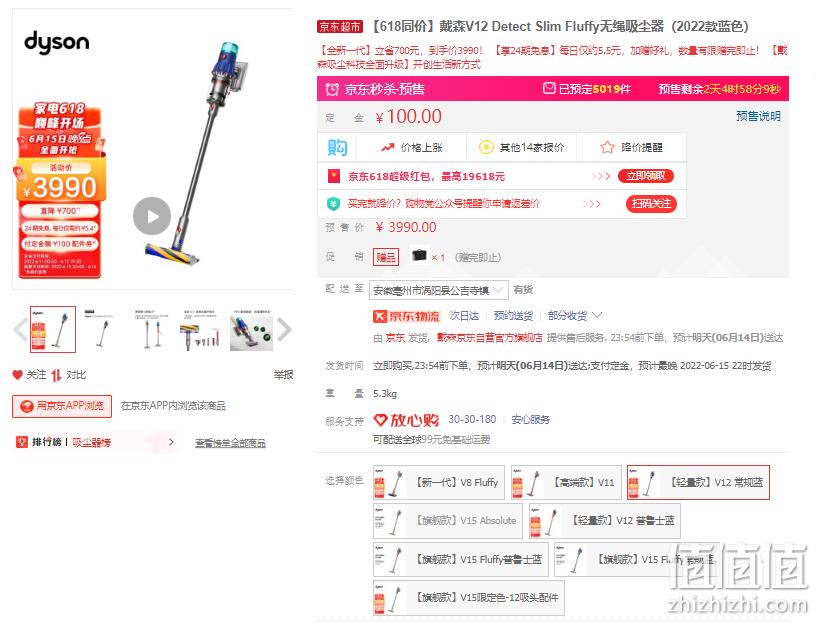Click the 立即领取 red packet button

pos(646,176)
